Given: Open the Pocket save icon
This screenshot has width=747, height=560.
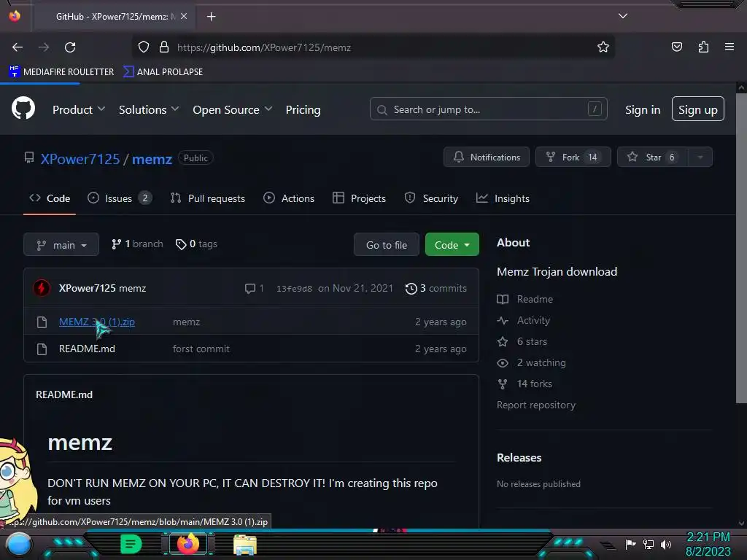Looking at the screenshot, I should click(x=676, y=47).
